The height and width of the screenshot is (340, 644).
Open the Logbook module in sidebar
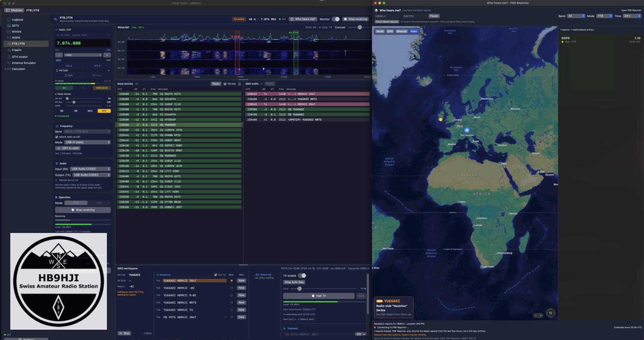click(18, 19)
